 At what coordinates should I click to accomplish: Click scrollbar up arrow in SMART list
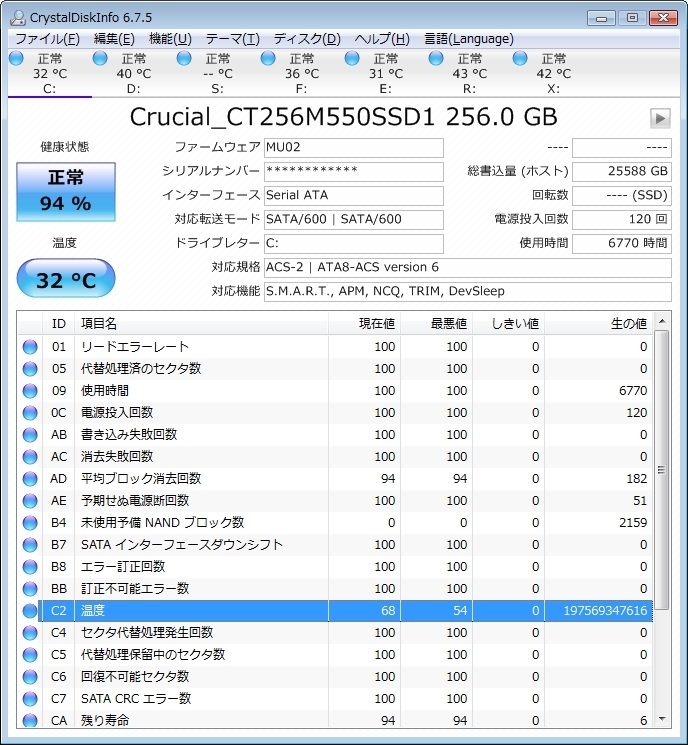pos(661,322)
